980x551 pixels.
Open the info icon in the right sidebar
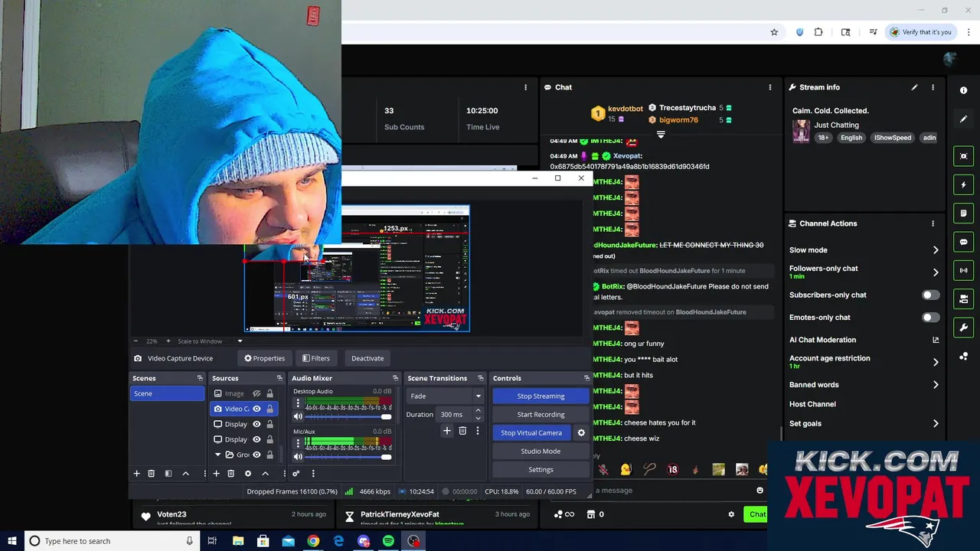point(963,90)
